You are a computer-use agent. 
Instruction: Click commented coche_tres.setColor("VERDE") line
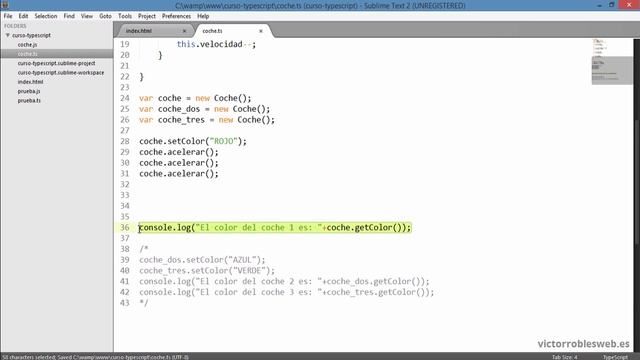point(207,271)
